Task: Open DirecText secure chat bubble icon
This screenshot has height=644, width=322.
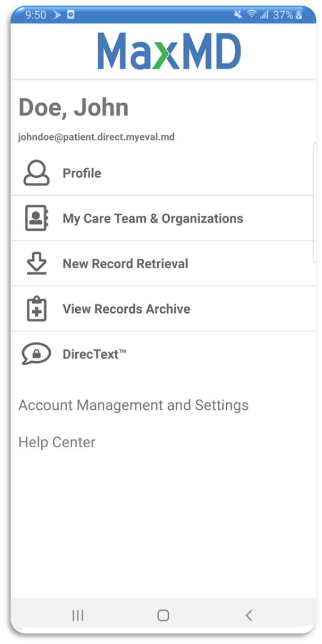Action: 35,354
